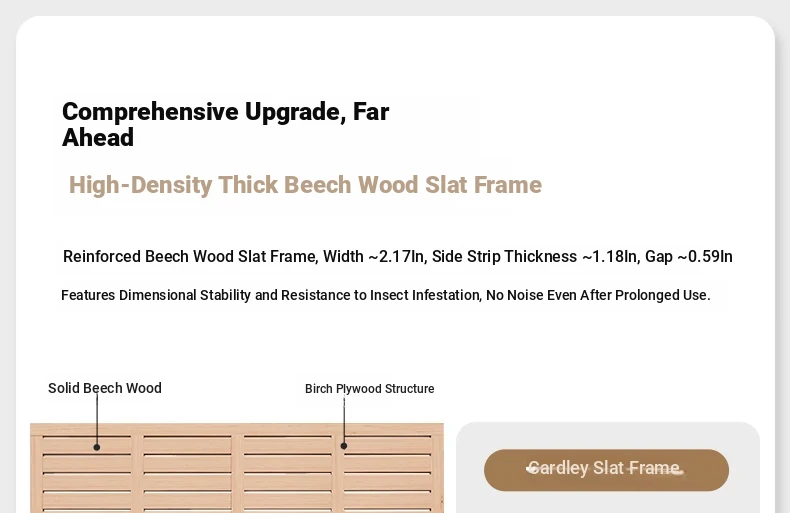This screenshot has height=513, width=790.
Task: Click the Solid Beech Wood pointer line
Action: (x=97, y=420)
